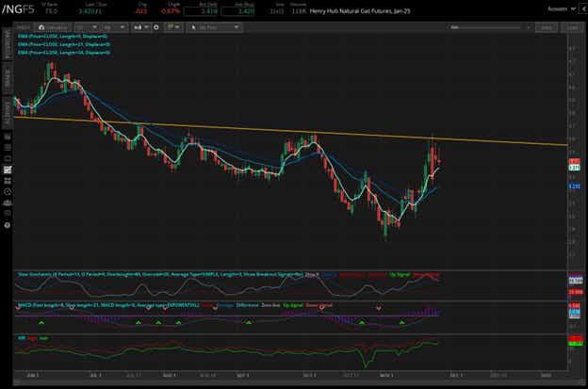Viewport: 588px width, 389px height.
Task: Click the zoom slider in the chart toolbar
Action: point(485,27)
